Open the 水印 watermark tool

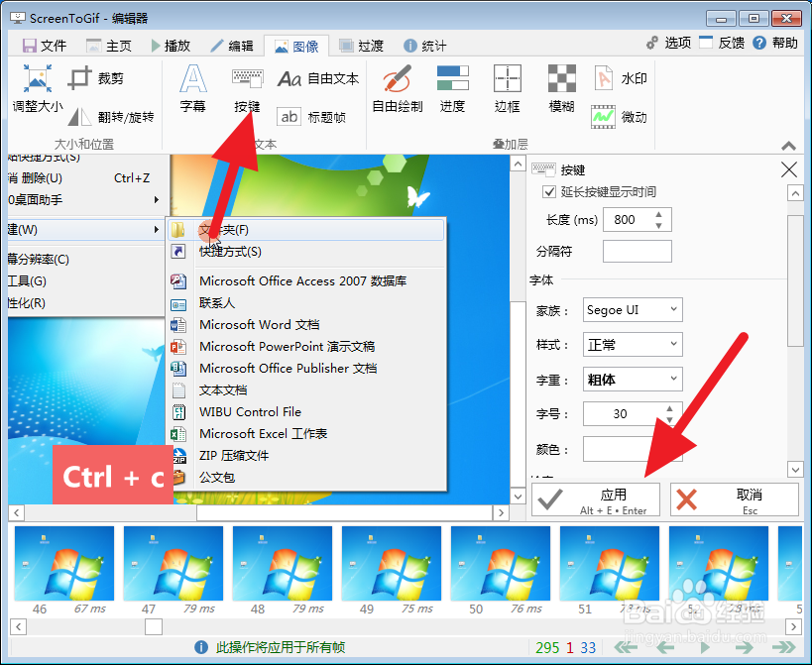pos(620,78)
